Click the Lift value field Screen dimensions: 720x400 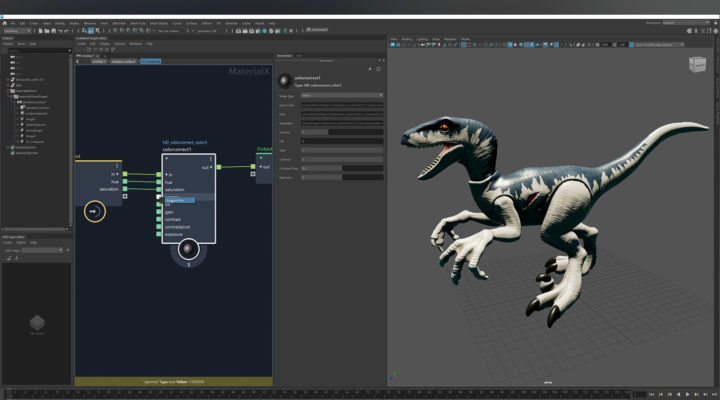pyautogui.click(x=342, y=141)
